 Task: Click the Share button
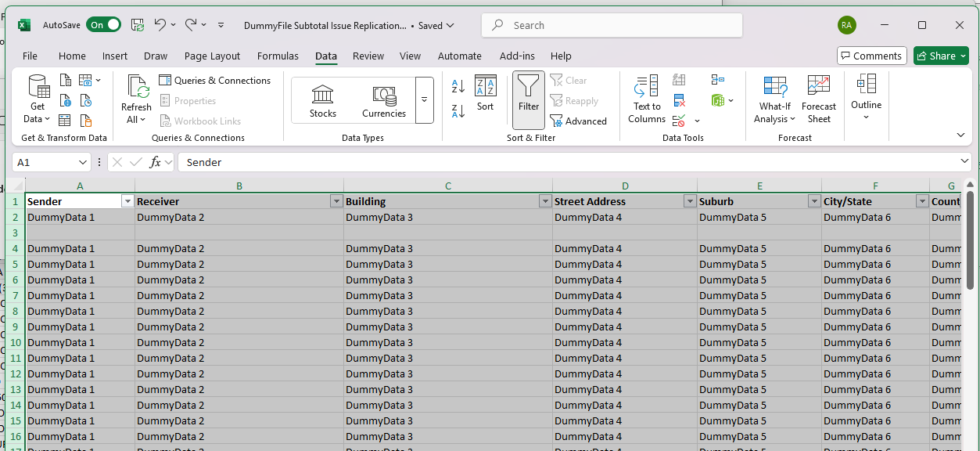pos(941,56)
